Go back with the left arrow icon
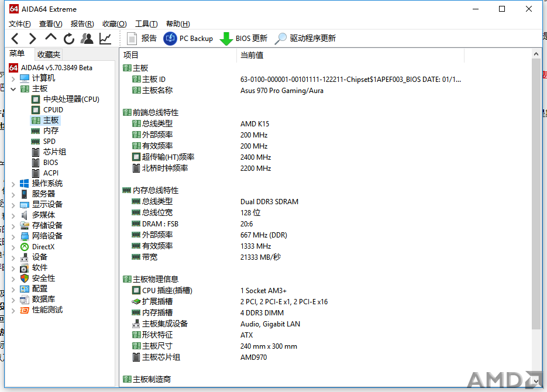This screenshot has height=392, width=547. tap(15, 39)
